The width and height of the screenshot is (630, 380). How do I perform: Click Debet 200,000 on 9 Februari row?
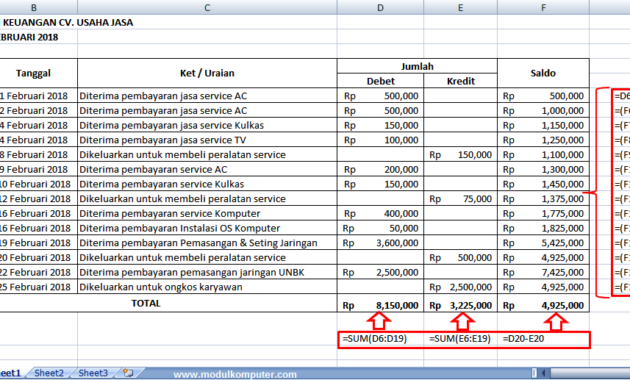[x=380, y=170]
